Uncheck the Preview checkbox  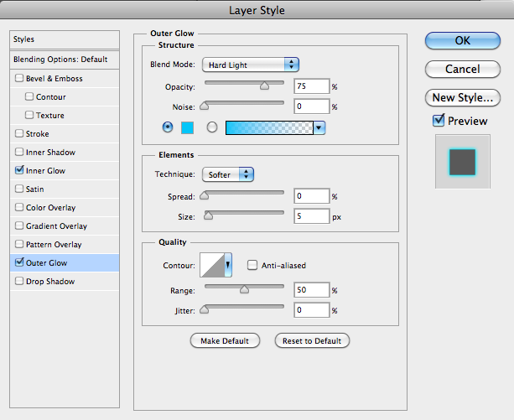439,121
